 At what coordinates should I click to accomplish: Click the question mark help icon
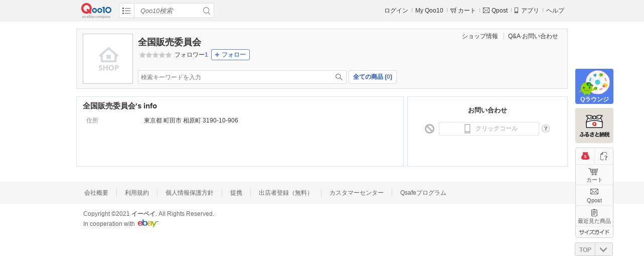point(546,129)
